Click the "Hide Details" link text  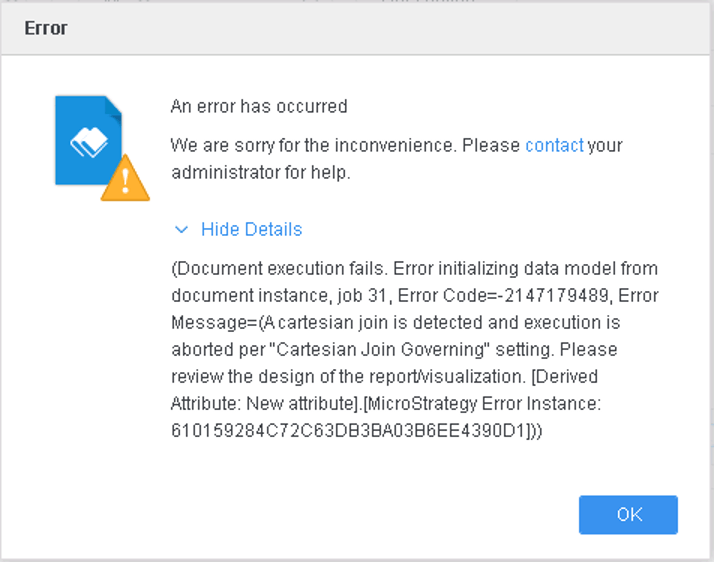[x=251, y=230]
